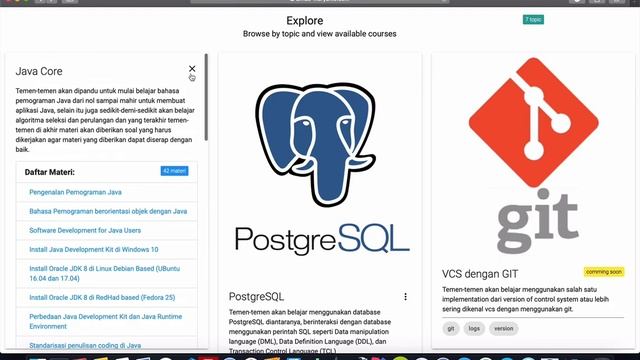Click the VCS dengan GIT title
Screen dimensions: 640x360
coord(480,274)
